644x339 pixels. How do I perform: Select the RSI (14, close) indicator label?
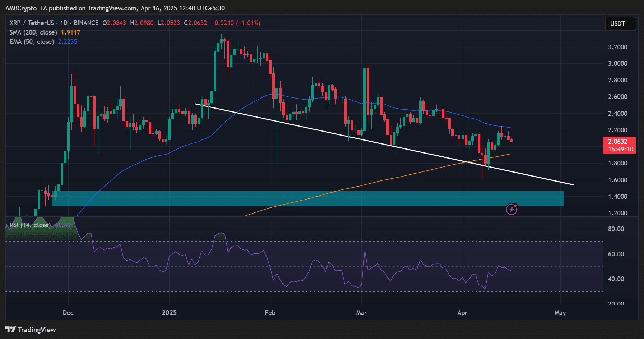[x=30, y=225]
